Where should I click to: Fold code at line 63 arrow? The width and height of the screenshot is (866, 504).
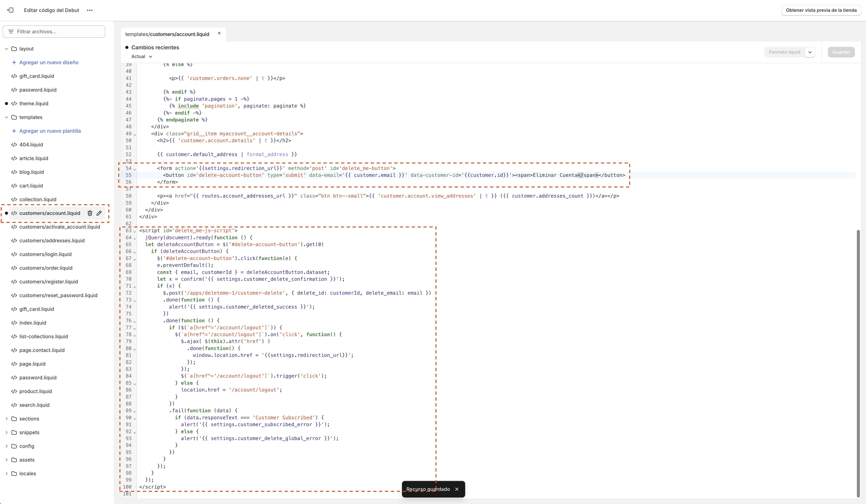click(x=135, y=231)
